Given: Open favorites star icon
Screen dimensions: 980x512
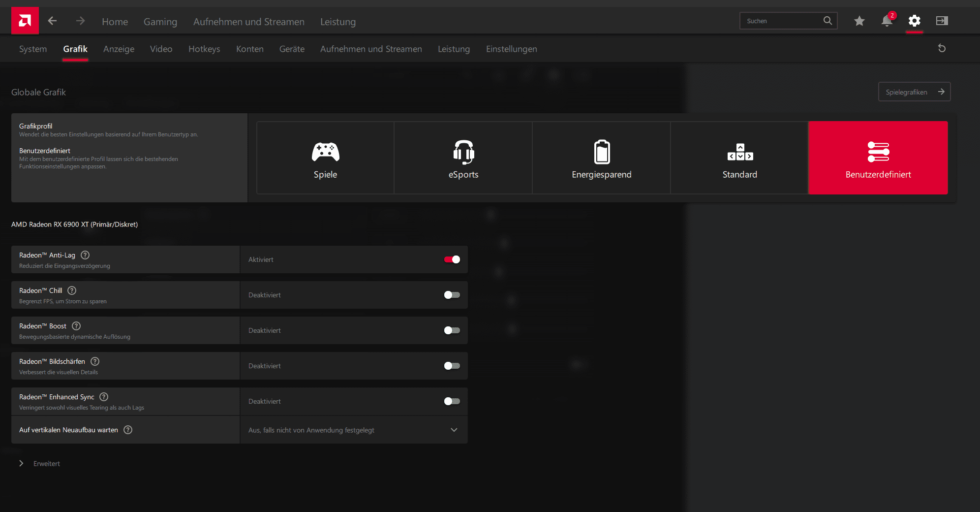Looking at the screenshot, I should click(x=859, y=21).
